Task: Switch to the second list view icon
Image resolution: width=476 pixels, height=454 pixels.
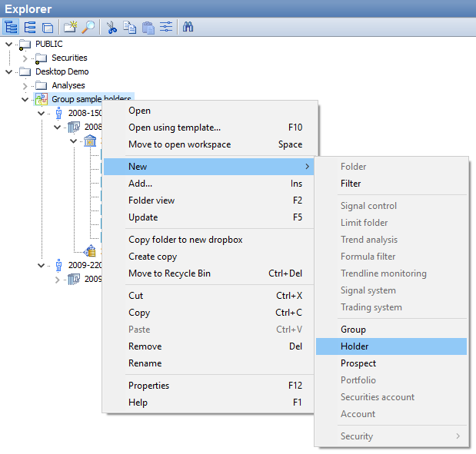Action: 30,28
